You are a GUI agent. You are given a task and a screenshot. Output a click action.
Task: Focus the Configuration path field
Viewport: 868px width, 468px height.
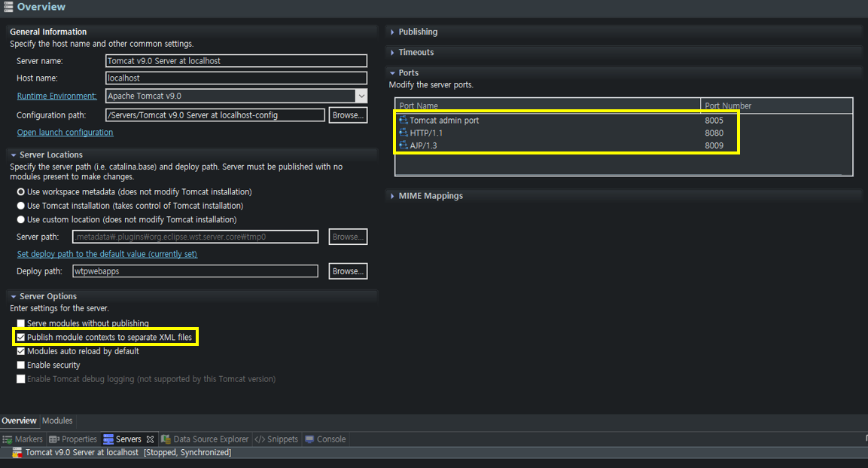click(x=215, y=115)
